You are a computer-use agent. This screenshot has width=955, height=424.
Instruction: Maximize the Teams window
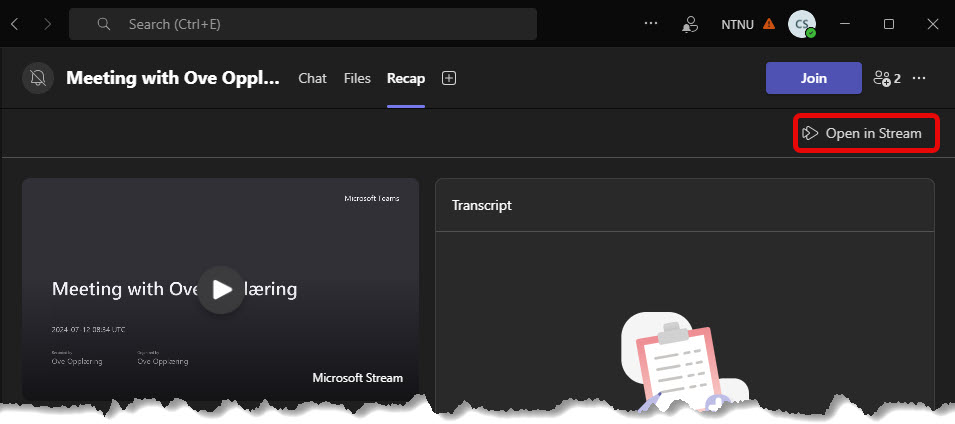[889, 24]
